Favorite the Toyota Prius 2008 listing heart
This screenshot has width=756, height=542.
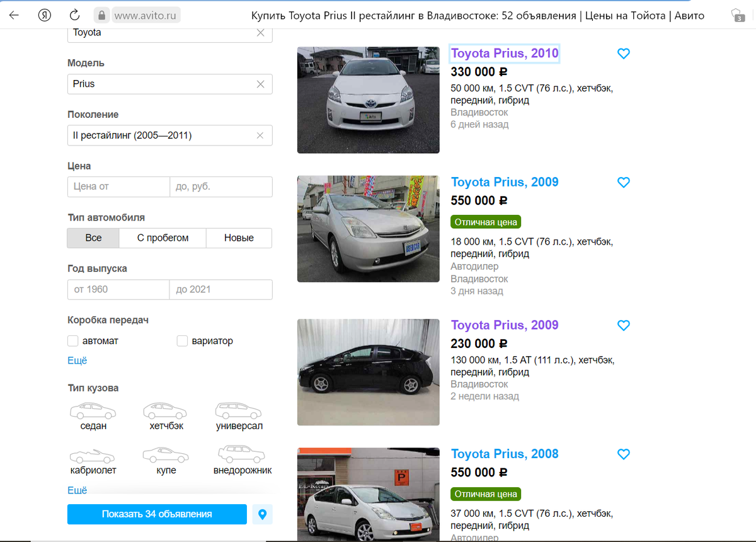[624, 454]
